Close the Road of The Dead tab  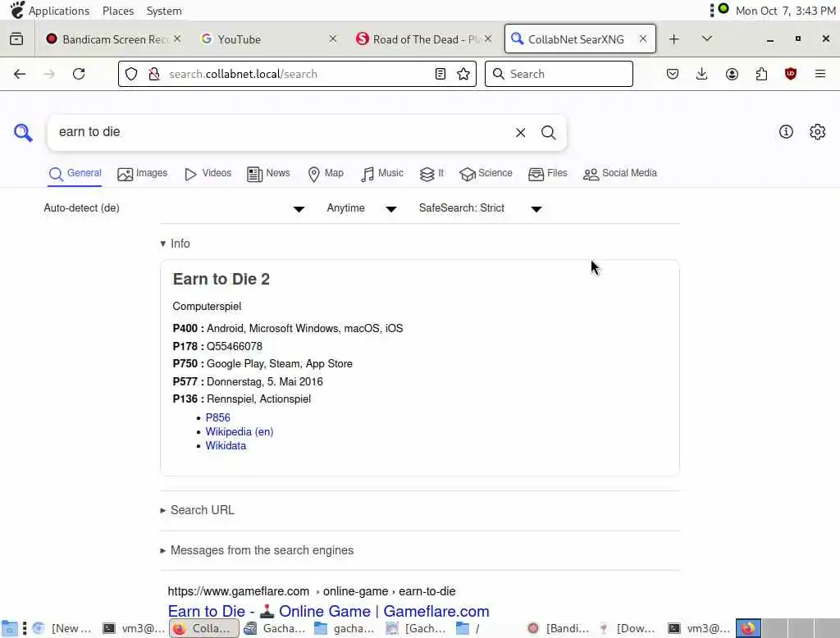coord(487,39)
